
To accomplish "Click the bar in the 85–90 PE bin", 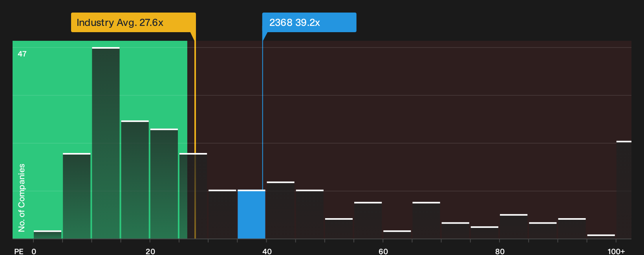I will pyautogui.click(x=543, y=230).
